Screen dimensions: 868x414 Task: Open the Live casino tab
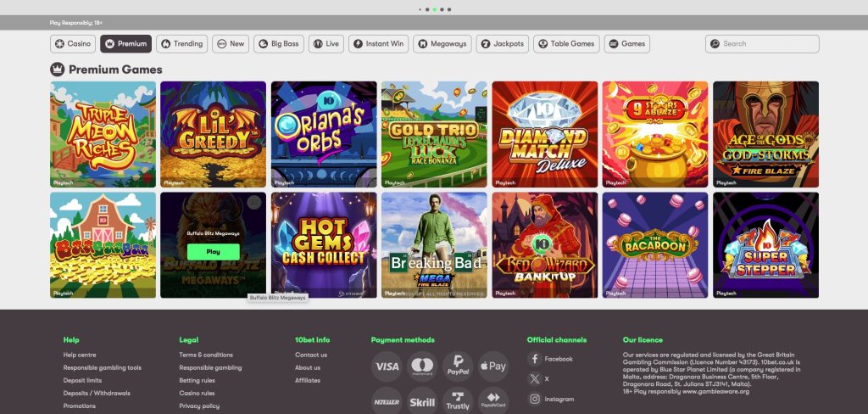click(x=326, y=44)
